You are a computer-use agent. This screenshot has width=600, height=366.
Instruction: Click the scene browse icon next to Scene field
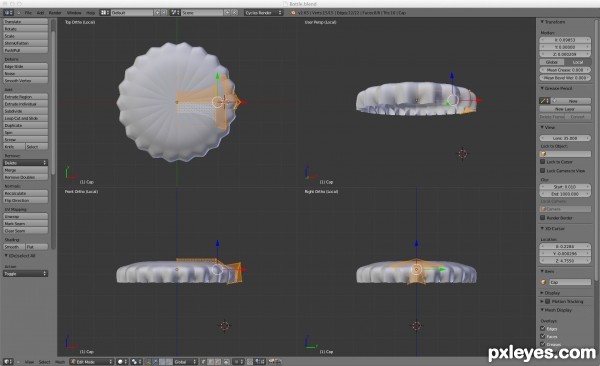[175, 13]
